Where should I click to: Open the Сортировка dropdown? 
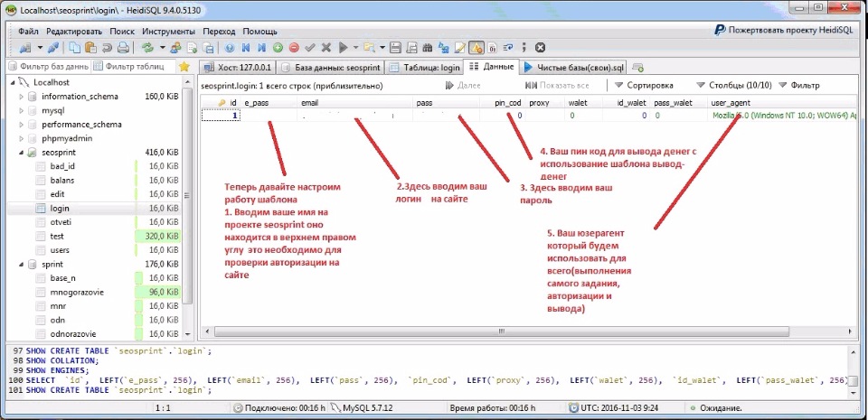(x=644, y=86)
